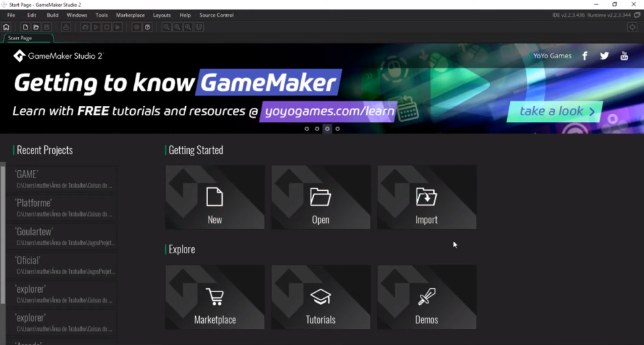Click the YoYo Games link
This screenshot has height=345, width=644.
552,56
